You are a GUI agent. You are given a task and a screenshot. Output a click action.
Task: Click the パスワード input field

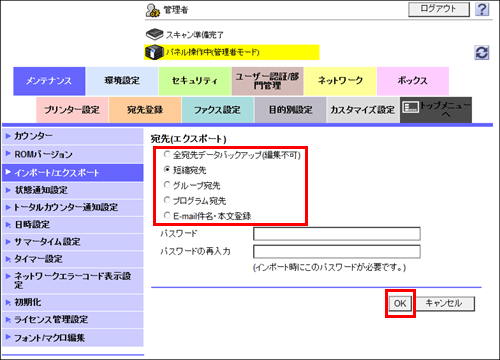point(337,234)
